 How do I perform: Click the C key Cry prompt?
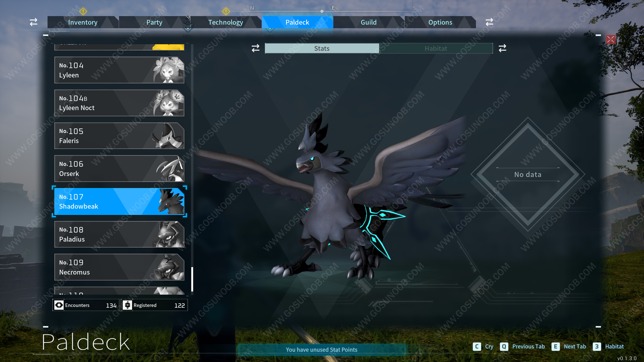(483, 347)
